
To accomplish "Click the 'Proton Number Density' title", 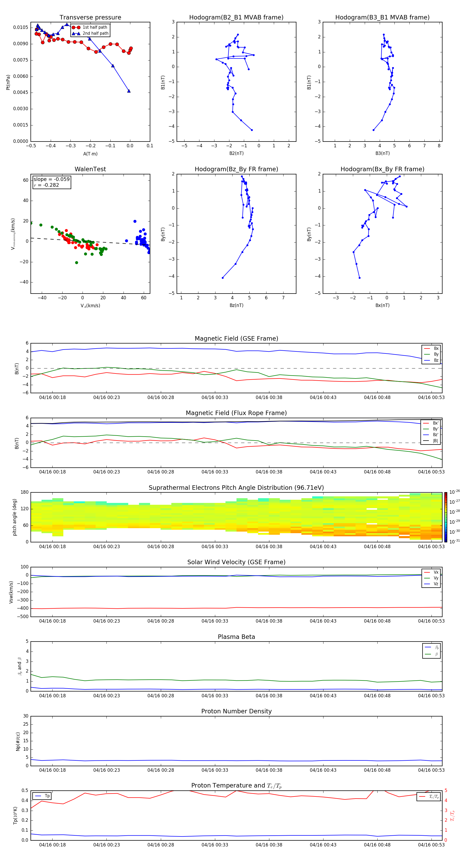I will pyautogui.click(x=236, y=711).
